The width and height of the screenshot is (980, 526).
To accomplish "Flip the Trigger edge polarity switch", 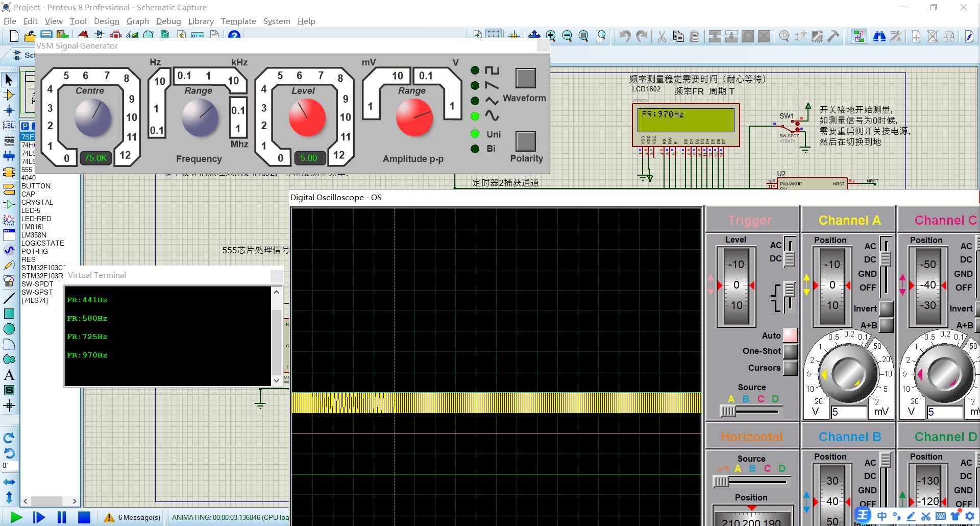I will (789, 296).
